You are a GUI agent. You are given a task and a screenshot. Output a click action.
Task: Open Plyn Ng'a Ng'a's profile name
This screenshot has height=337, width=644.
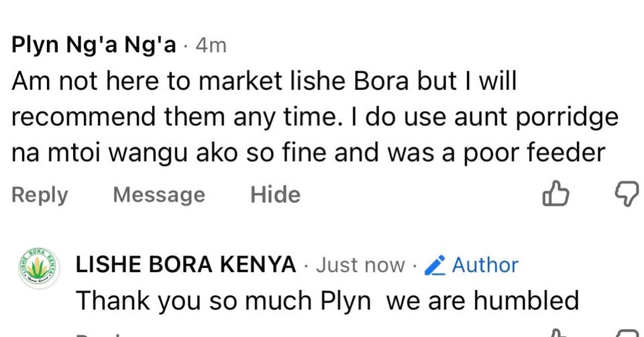pyautogui.click(x=94, y=46)
